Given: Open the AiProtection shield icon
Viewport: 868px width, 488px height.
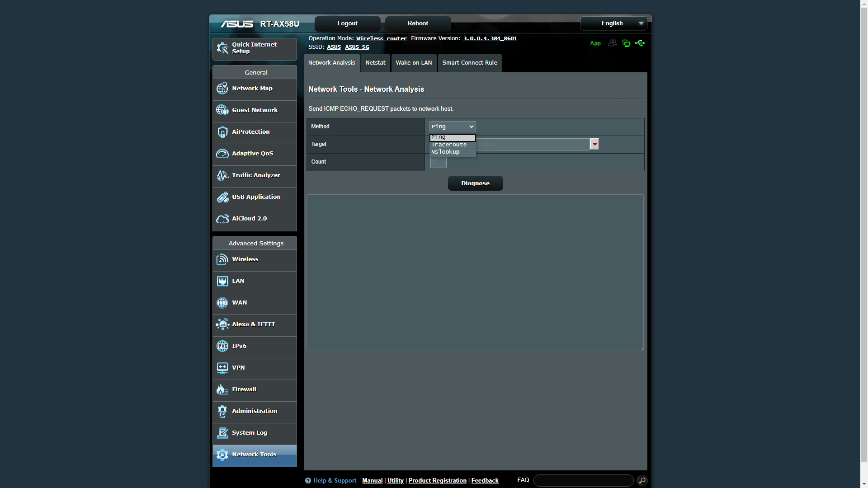Looking at the screenshot, I should (x=222, y=132).
